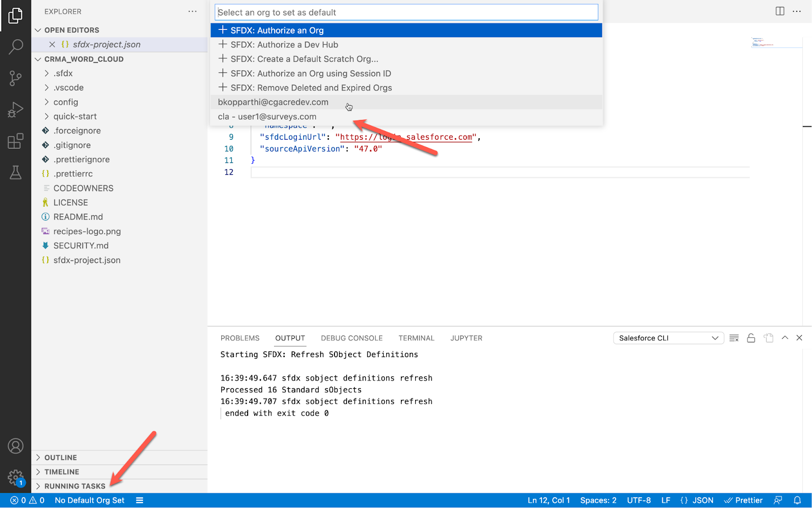The width and height of the screenshot is (812, 508).
Task: Click Spaces: 2 indentation setting
Action: tap(598, 500)
